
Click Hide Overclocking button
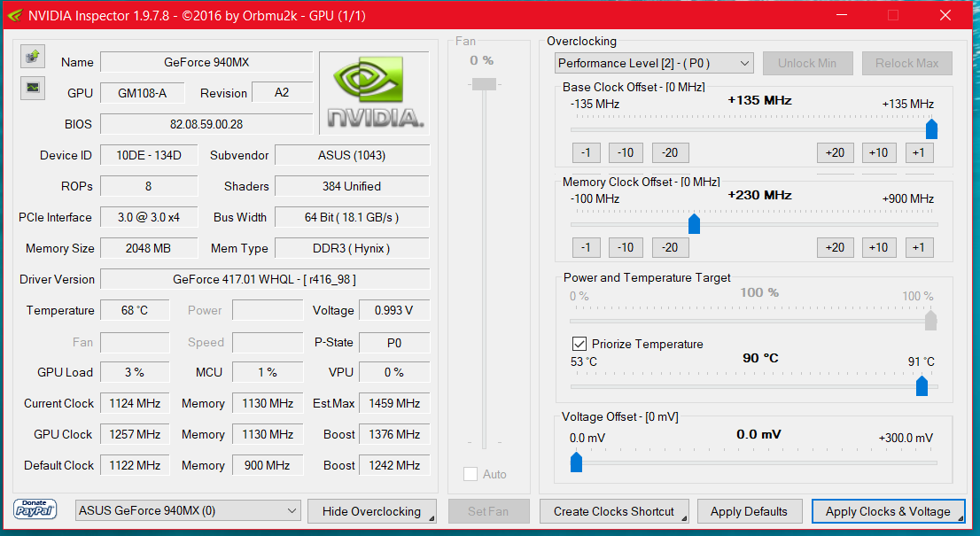coord(372,511)
